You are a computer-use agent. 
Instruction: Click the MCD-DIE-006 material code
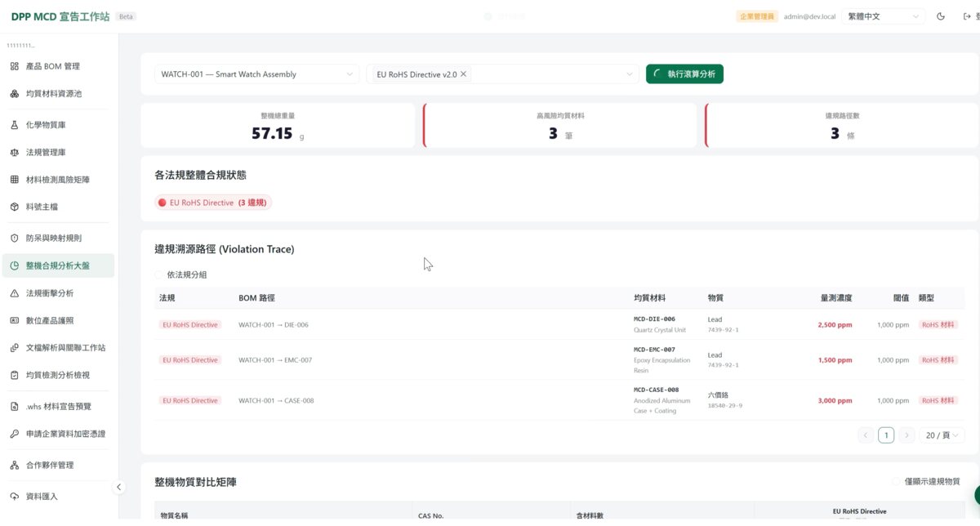pos(654,319)
